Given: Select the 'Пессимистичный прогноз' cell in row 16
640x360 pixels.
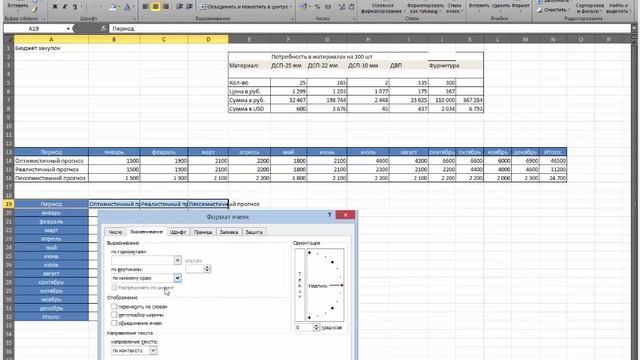Looking at the screenshot, I should click(x=51, y=178).
